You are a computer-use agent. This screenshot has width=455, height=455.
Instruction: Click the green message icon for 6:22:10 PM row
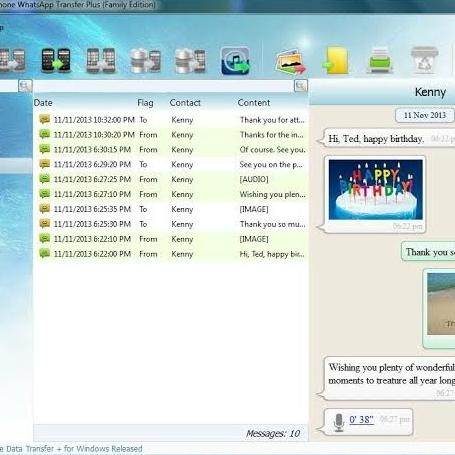tap(44, 238)
